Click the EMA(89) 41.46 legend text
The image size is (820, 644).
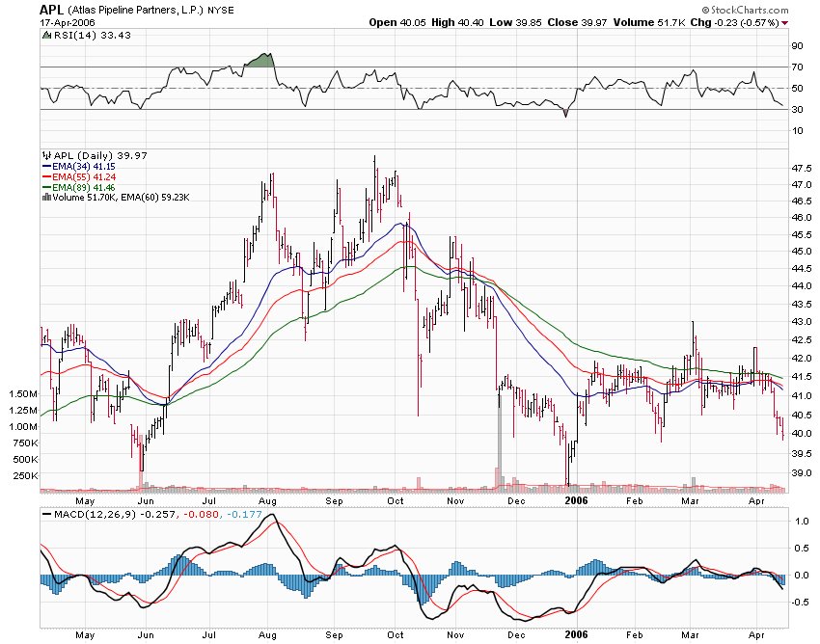click(x=84, y=187)
